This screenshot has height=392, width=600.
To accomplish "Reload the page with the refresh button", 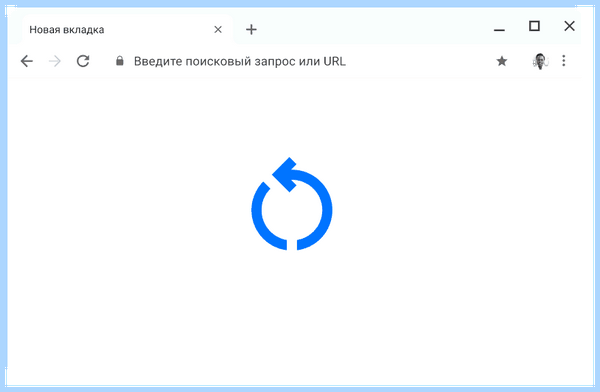I will [83, 61].
